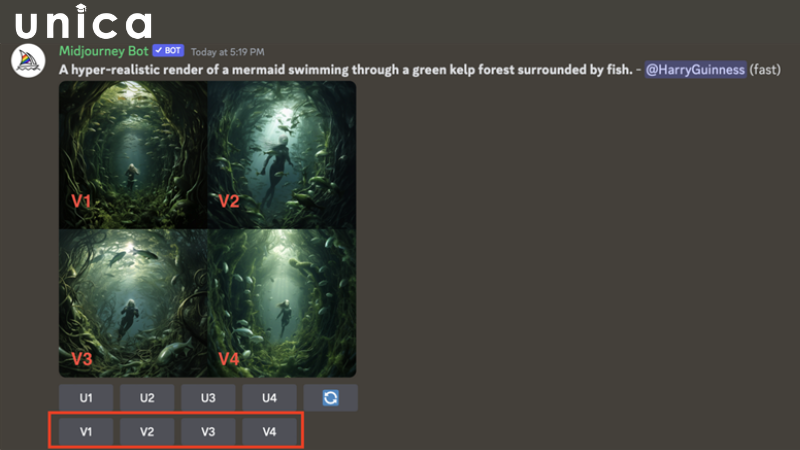Viewport: 800px width, 450px height.
Task: Click the Today at 5:19 PM timestamp
Action: tap(228, 52)
